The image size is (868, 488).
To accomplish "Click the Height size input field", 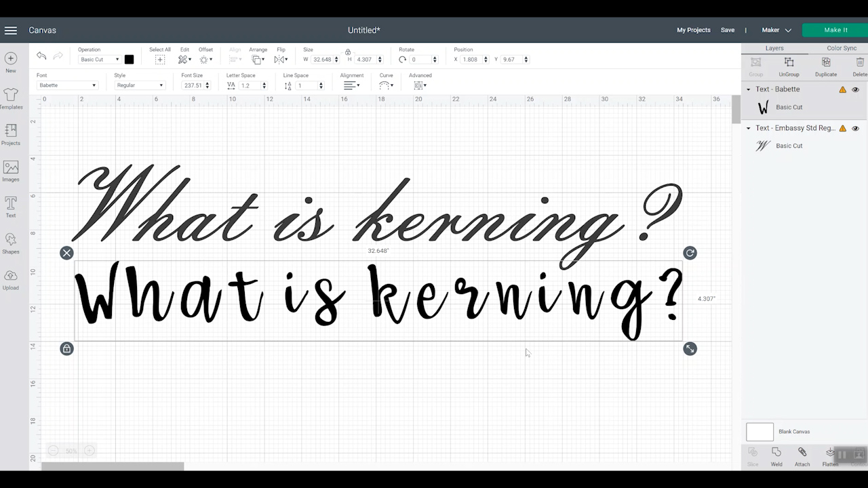I will pos(365,60).
